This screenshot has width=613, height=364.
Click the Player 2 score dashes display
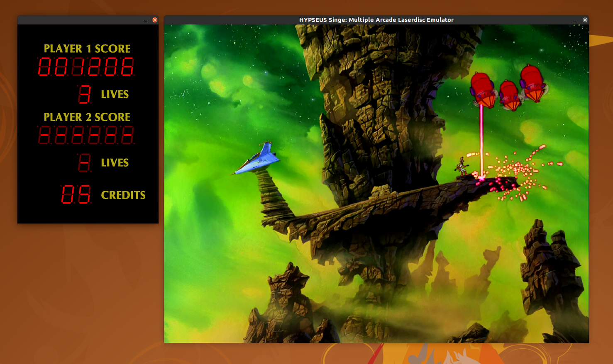point(86,135)
